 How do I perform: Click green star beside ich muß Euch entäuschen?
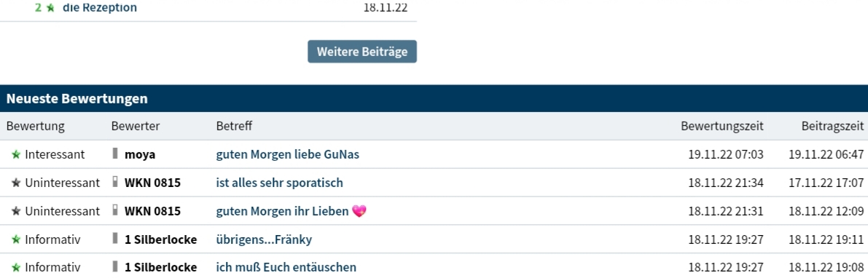tap(16, 268)
